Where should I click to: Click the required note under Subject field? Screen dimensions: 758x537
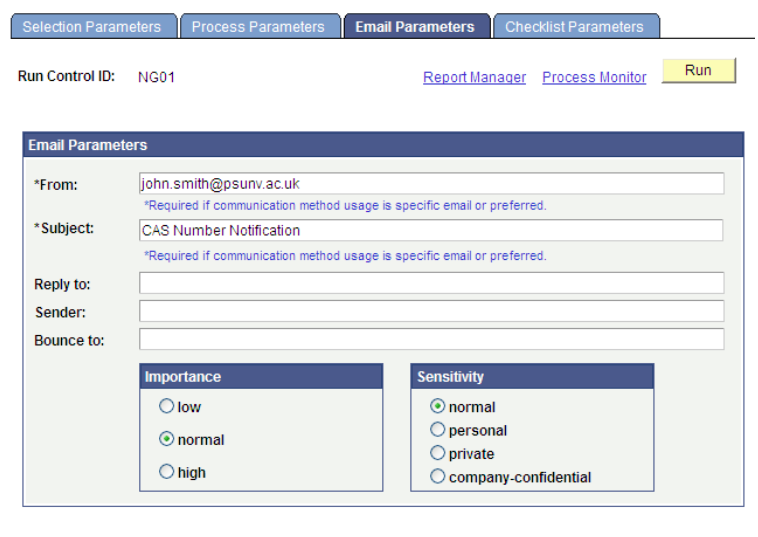(x=345, y=256)
